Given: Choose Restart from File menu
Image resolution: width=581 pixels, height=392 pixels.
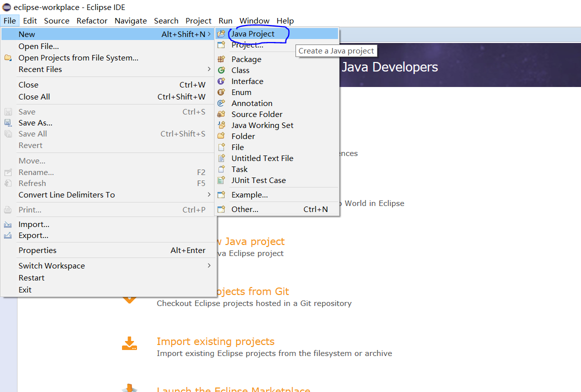Looking at the screenshot, I should tap(108, 278).
